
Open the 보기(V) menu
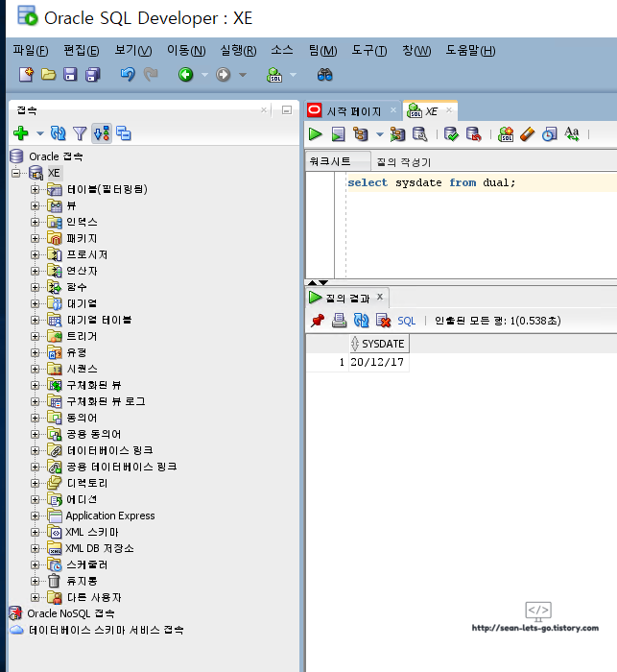click(132, 51)
